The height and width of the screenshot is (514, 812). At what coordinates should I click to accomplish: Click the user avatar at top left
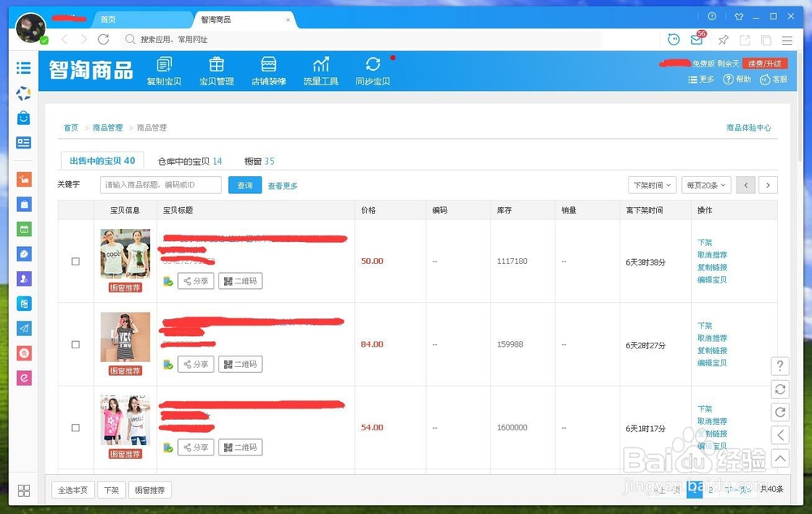point(31,28)
